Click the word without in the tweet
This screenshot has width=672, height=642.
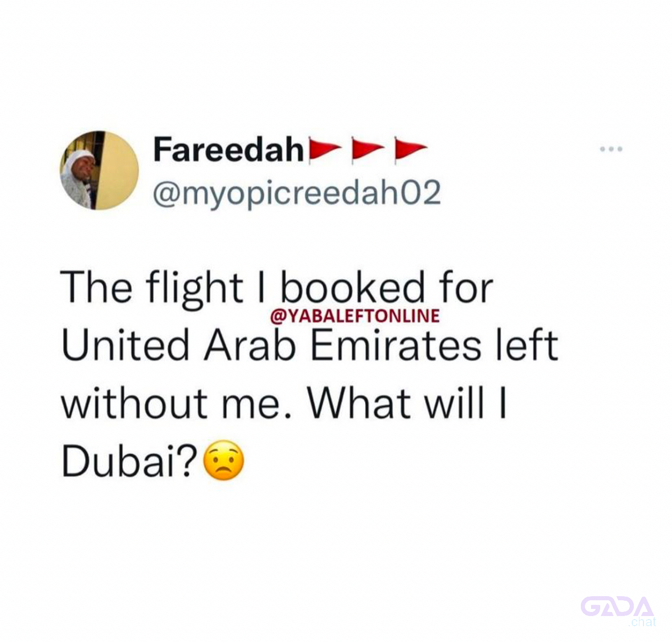pyautogui.click(x=134, y=403)
